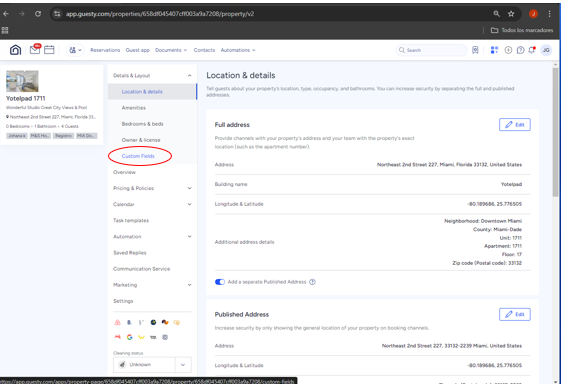Select Bedrooms & beds in sidebar
561x384 pixels.
pyautogui.click(x=142, y=124)
